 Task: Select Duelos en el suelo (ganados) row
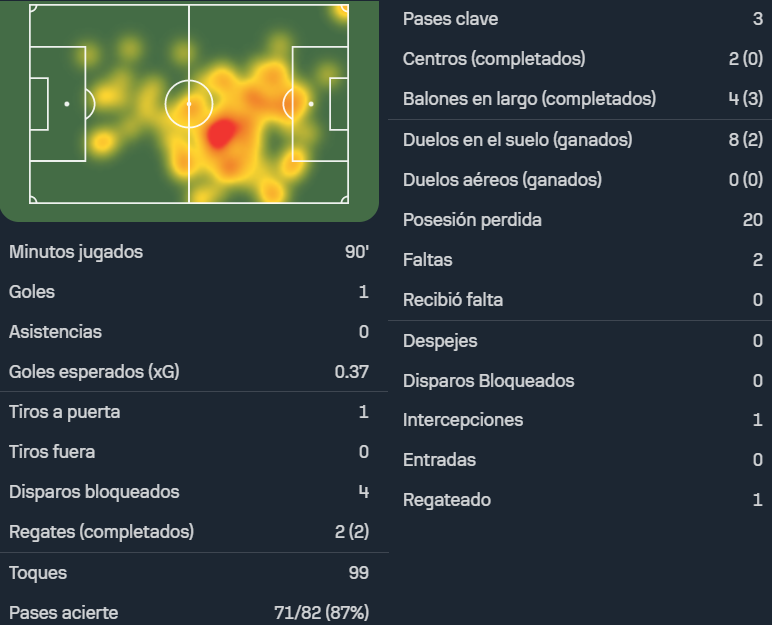(580, 139)
